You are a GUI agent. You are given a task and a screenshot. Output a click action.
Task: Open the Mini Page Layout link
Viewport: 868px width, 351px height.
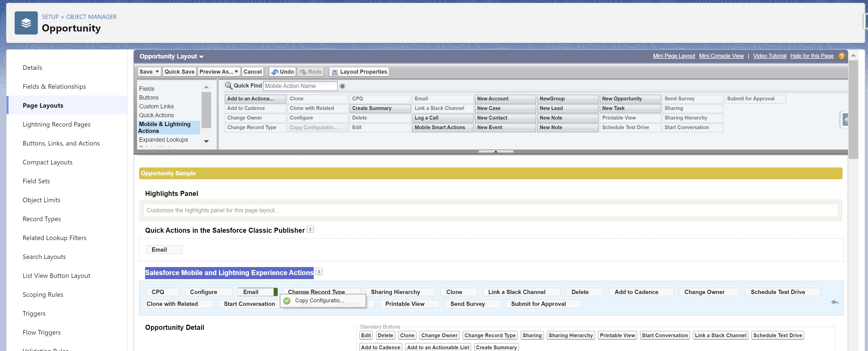[673, 56]
